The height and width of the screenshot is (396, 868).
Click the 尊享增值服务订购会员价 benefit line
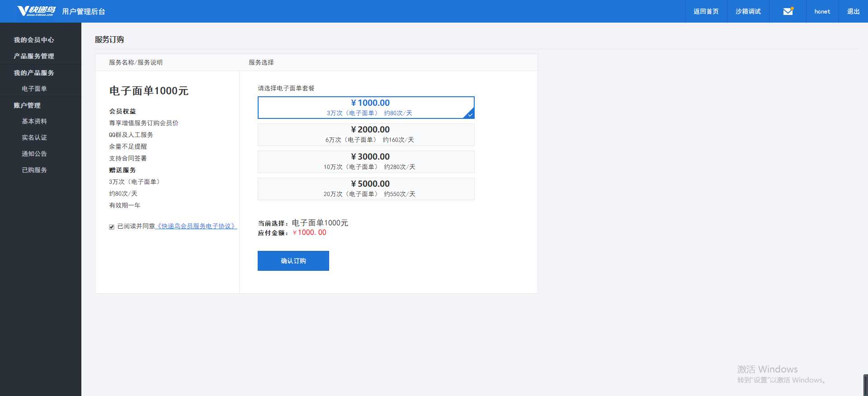pyautogui.click(x=144, y=123)
